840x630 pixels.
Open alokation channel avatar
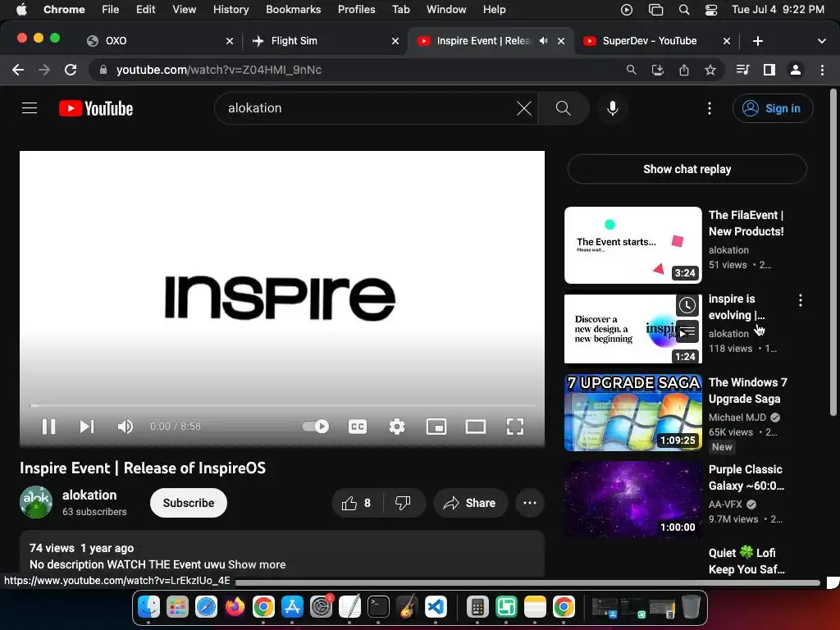36,502
